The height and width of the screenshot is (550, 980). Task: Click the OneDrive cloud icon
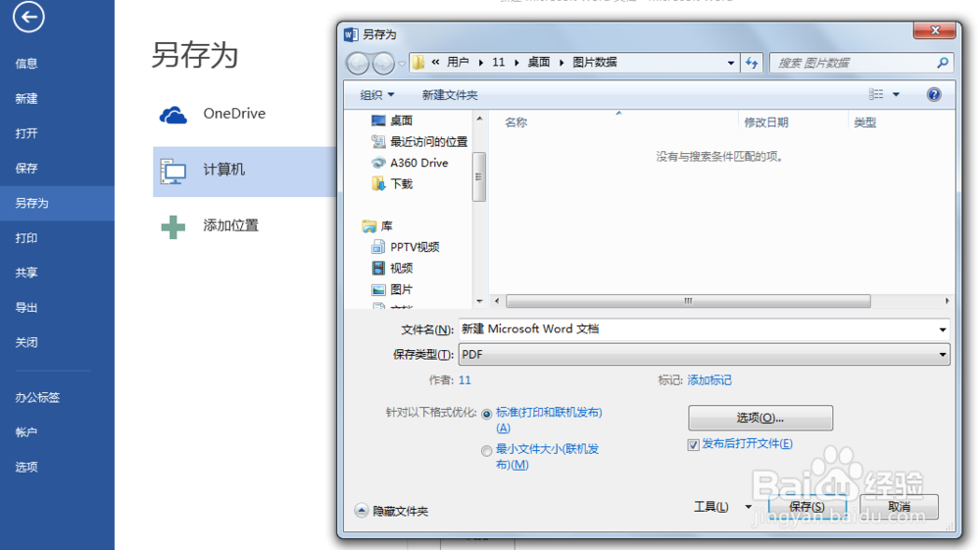point(173,115)
